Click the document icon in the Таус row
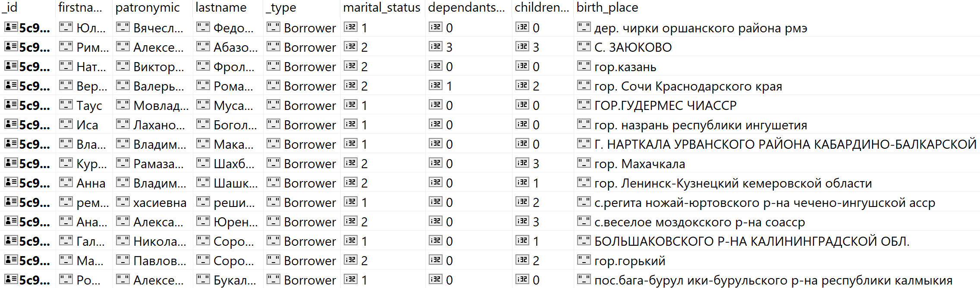The width and height of the screenshot is (980, 288). pos(11,105)
